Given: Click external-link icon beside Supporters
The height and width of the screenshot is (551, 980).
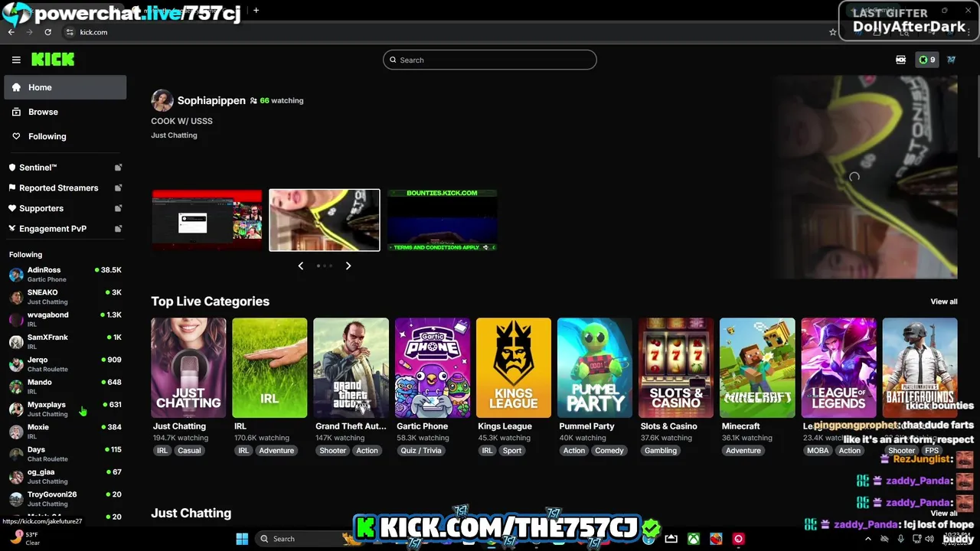Looking at the screenshot, I should 118,208.
